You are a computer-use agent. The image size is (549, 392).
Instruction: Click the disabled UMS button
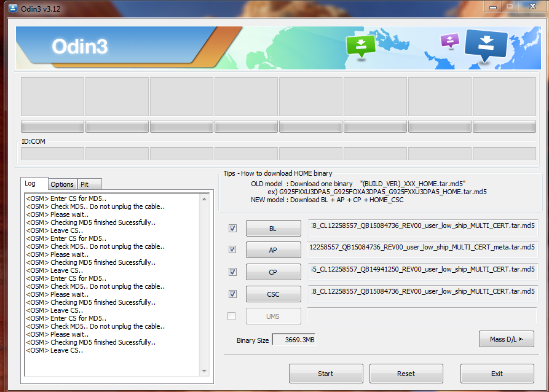point(273,316)
